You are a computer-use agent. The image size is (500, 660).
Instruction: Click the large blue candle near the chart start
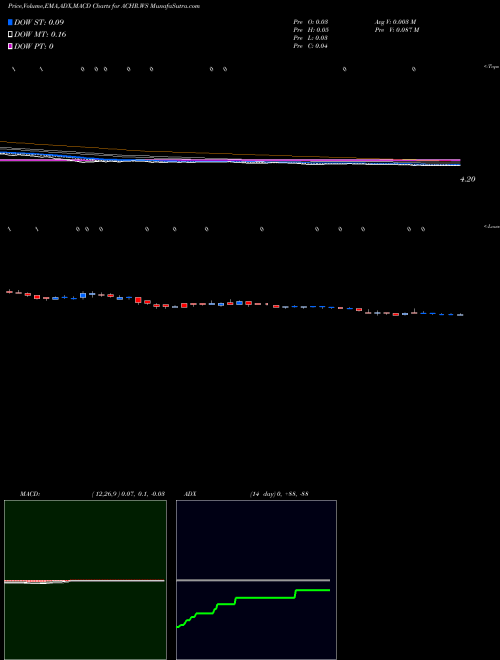pos(83,295)
